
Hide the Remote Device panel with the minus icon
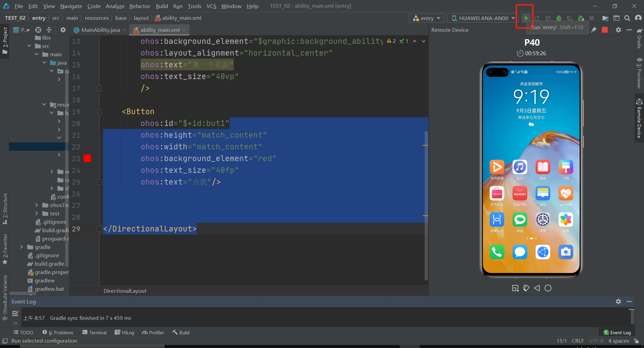click(629, 30)
